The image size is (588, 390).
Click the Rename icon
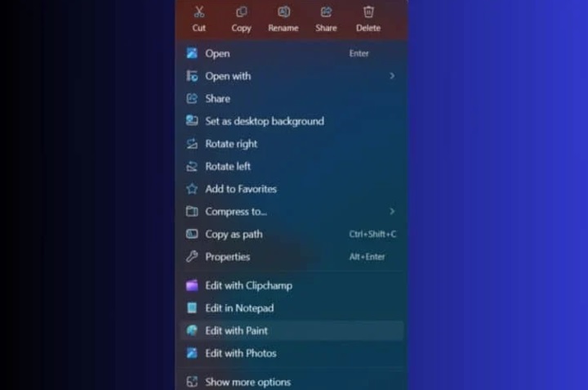283,11
